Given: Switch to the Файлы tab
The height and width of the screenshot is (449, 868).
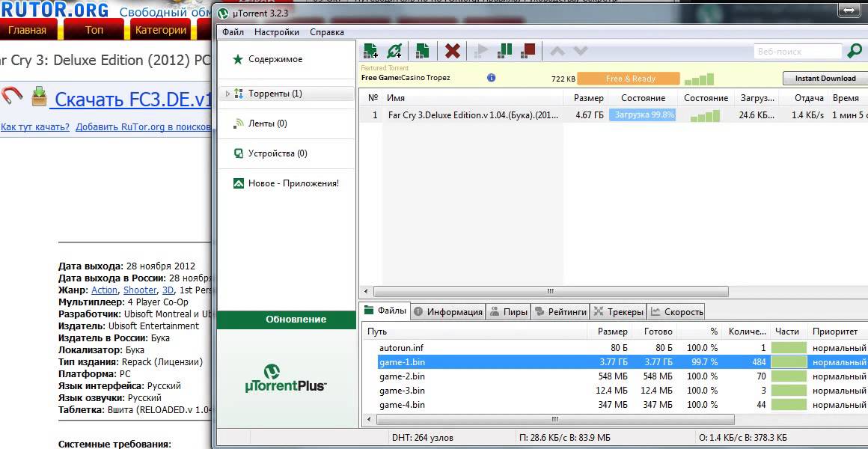Looking at the screenshot, I should point(385,311).
